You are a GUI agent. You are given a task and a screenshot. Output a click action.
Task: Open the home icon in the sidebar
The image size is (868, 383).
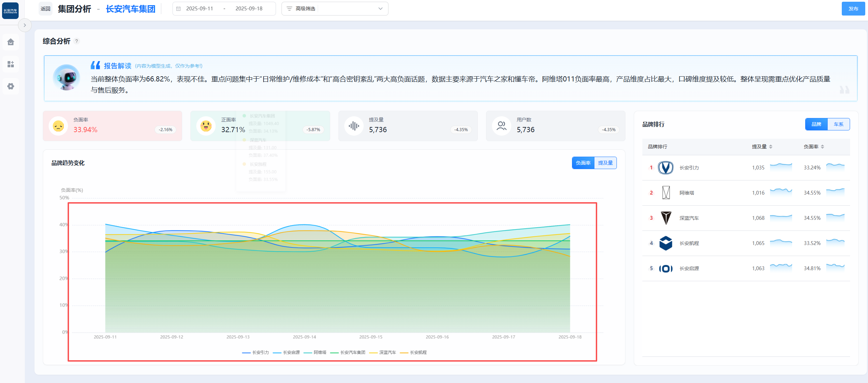point(11,42)
